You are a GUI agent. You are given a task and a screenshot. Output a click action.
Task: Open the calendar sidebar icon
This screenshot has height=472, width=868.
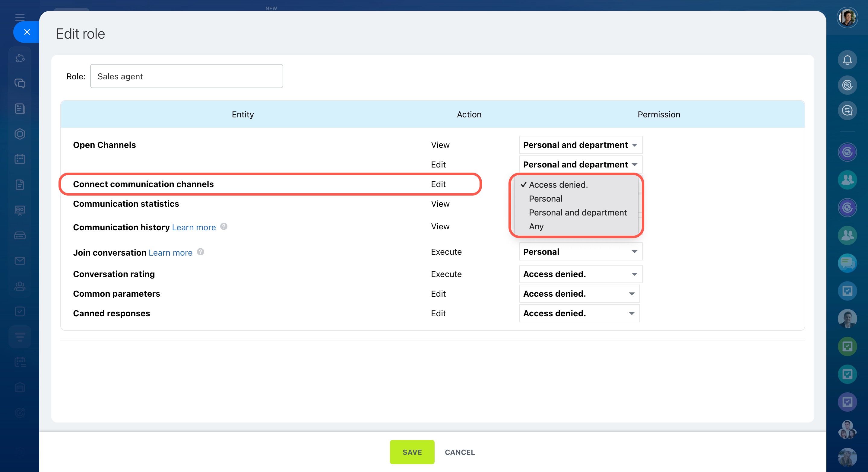[20, 159]
